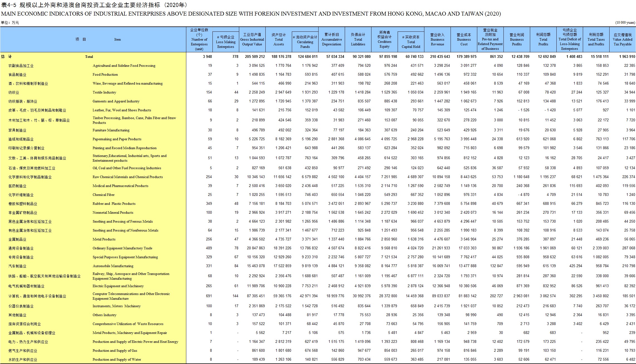This screenshot has width=636, height=364.
Task: Click the Loss Making Enterprises header
Action: (226, 42)
